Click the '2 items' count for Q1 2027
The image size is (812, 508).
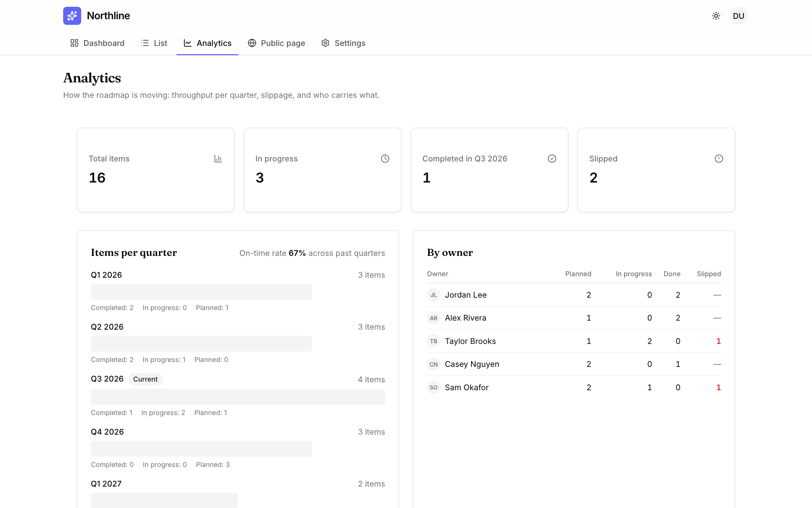click(371, 484)
